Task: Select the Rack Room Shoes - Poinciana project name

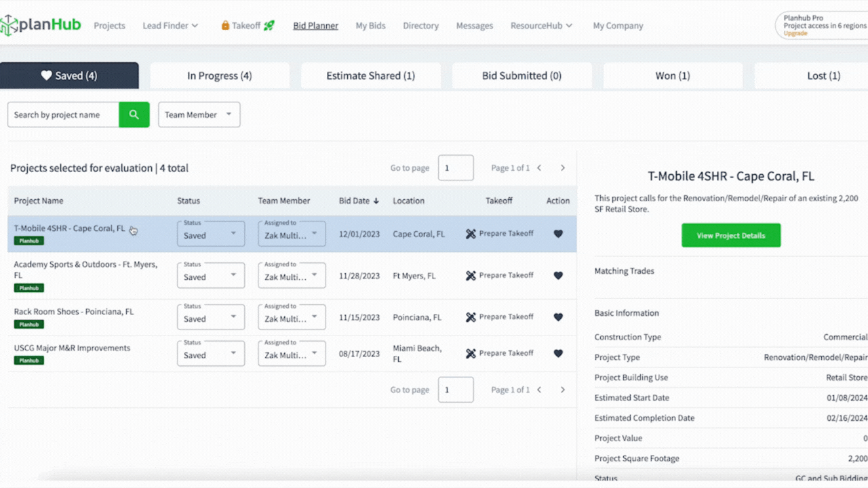Action: 74,312
